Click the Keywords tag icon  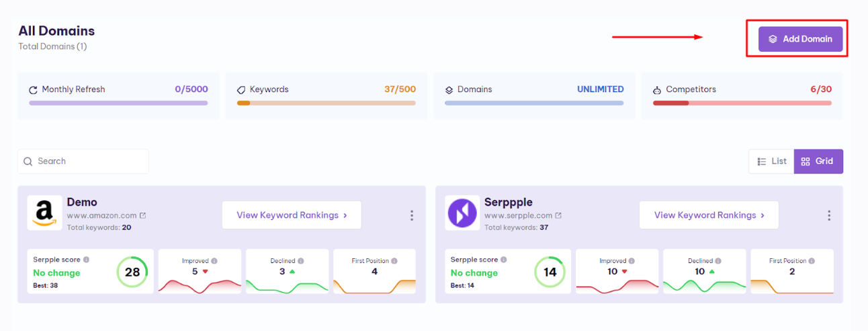241,89
